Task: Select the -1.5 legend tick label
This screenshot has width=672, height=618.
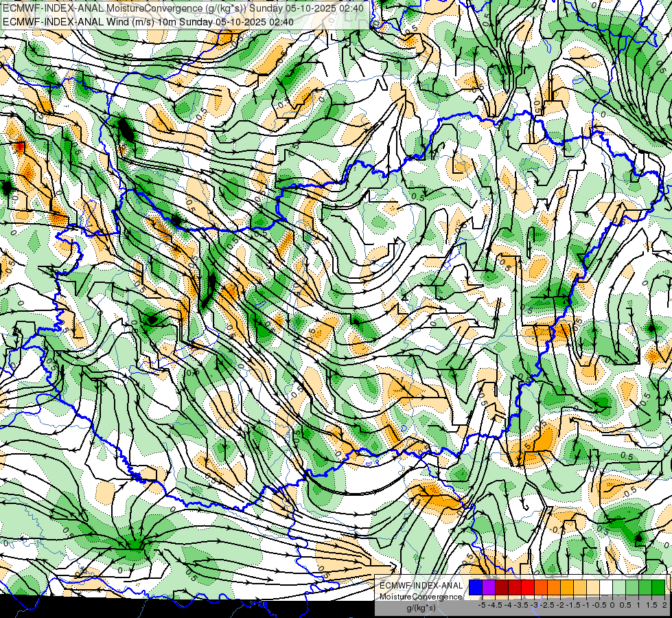Action: 573,605
